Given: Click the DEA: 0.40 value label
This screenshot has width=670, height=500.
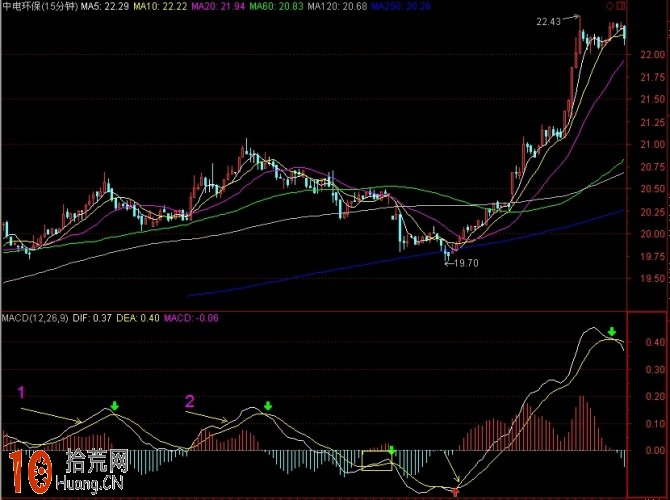Looking at the screenshot, I should (138, 318).
